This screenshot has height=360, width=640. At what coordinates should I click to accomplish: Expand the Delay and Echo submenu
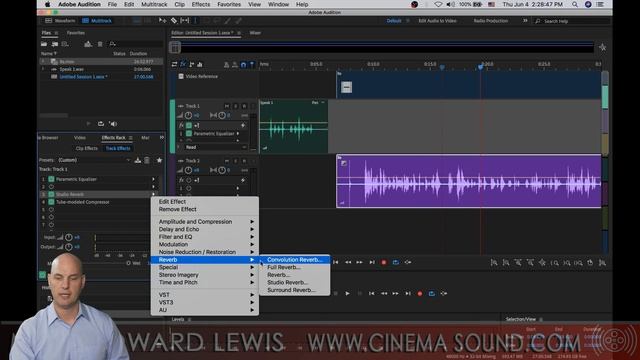coord(204,229)
